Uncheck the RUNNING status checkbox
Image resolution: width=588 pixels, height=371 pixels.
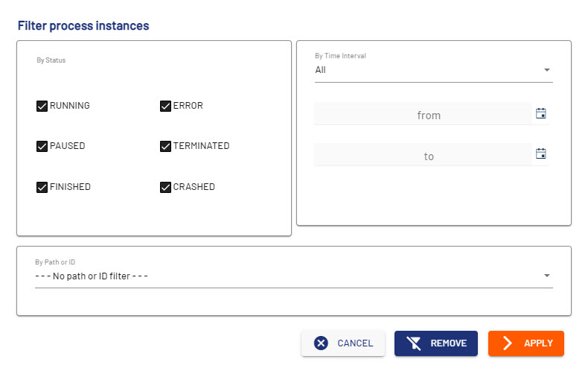pyautogui.click(x=42, y=106)
